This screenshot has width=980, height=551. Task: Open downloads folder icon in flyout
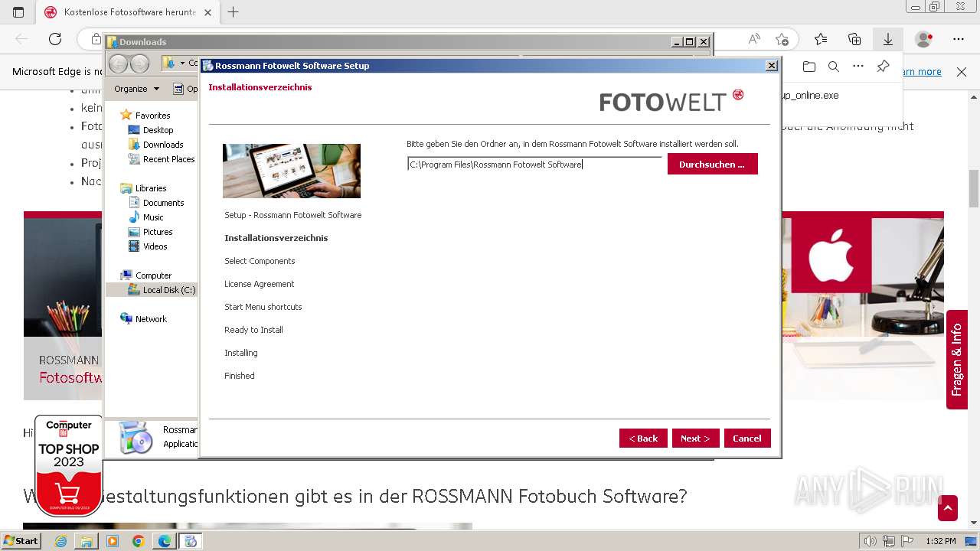[809, 67]
